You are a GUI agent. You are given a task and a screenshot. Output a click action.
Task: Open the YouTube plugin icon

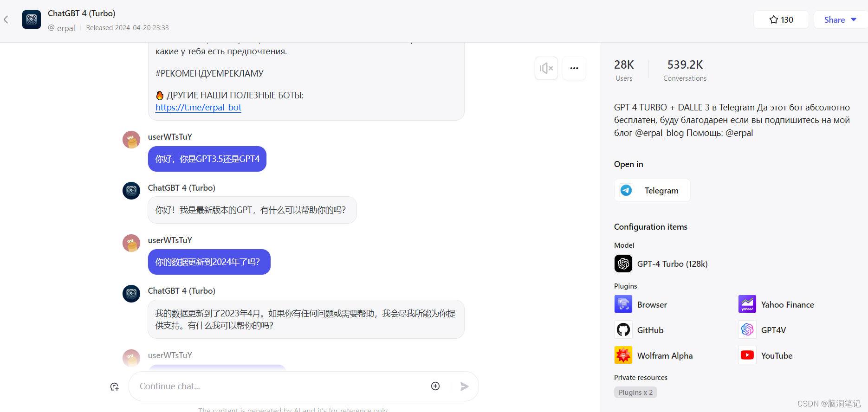pos(747,355)
